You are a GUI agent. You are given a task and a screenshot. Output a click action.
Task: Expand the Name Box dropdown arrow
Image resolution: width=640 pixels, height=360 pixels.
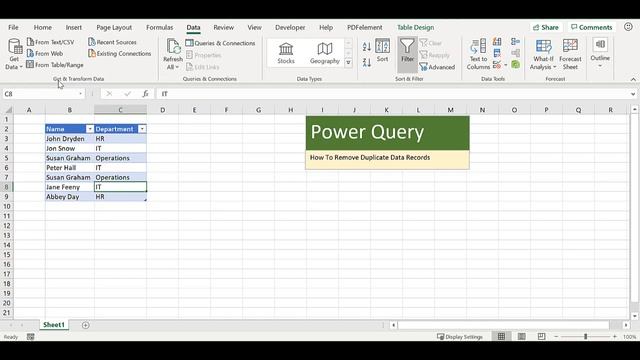[x=80, y=94]
